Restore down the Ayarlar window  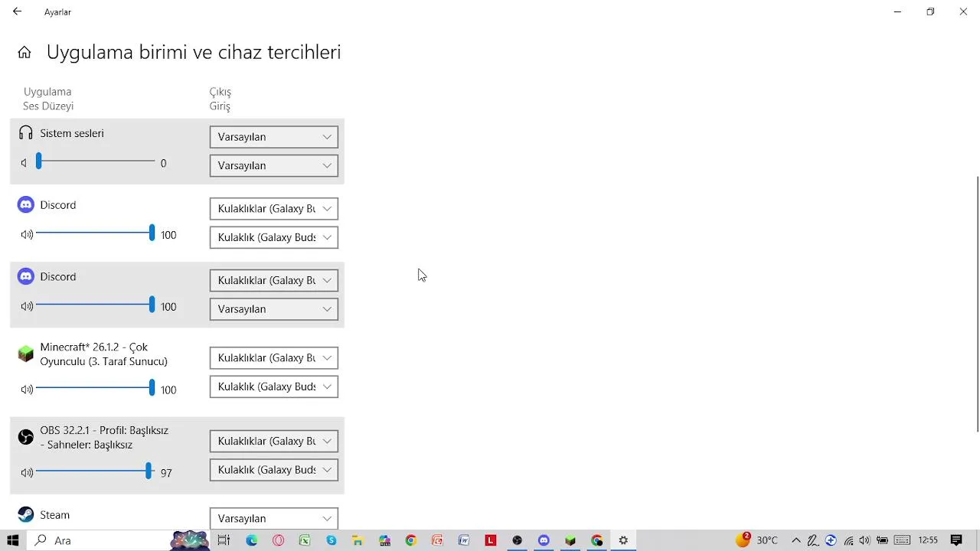(x=930, y=11)
